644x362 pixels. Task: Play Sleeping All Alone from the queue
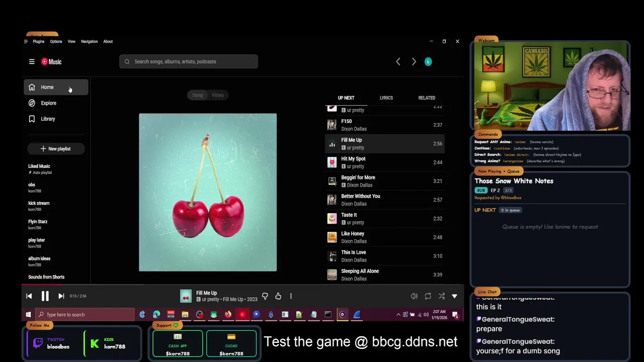[x=385, y=275]
